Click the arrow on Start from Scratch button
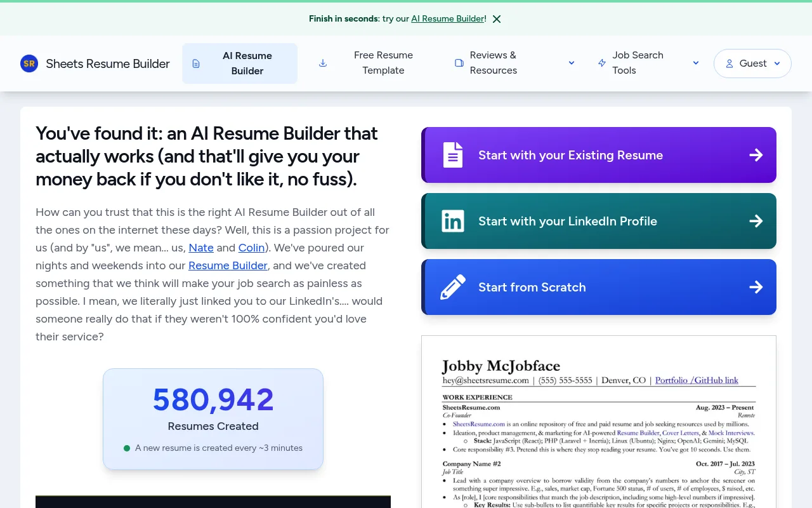 [x=756, y=287]
